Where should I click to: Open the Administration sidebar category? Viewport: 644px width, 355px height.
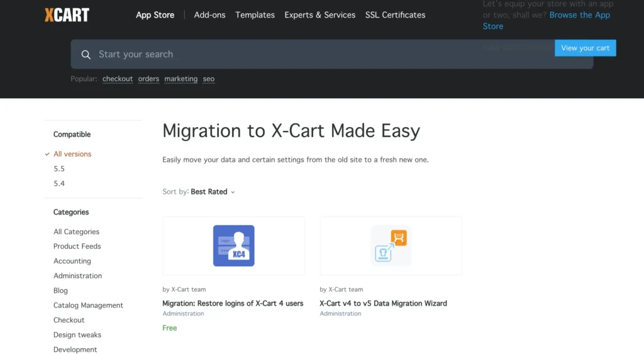pyautogui.click(x=77, y=276)
